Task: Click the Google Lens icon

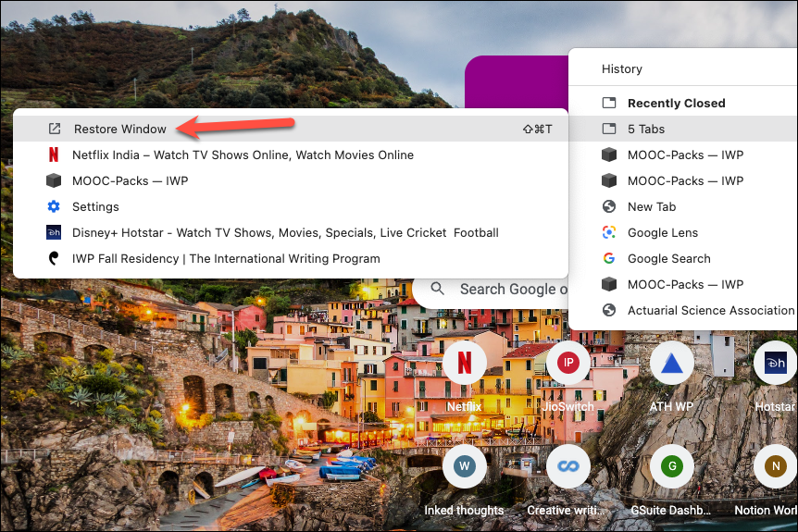Action: [x=609, y=232]
